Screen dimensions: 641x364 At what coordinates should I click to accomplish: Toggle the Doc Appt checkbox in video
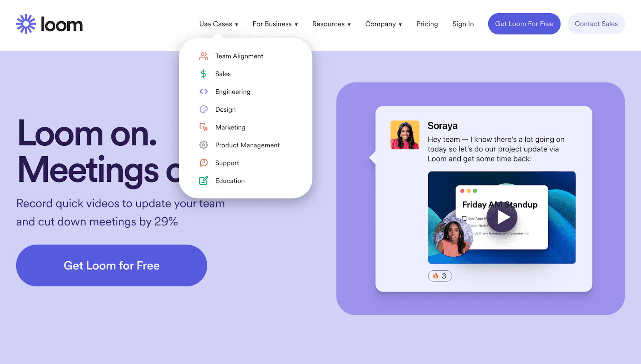coord(464,219)
